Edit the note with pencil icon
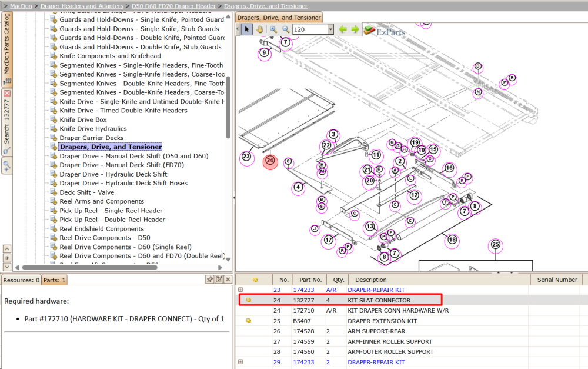588x369 pixels. pyautogui.click(x=219, y=280)
